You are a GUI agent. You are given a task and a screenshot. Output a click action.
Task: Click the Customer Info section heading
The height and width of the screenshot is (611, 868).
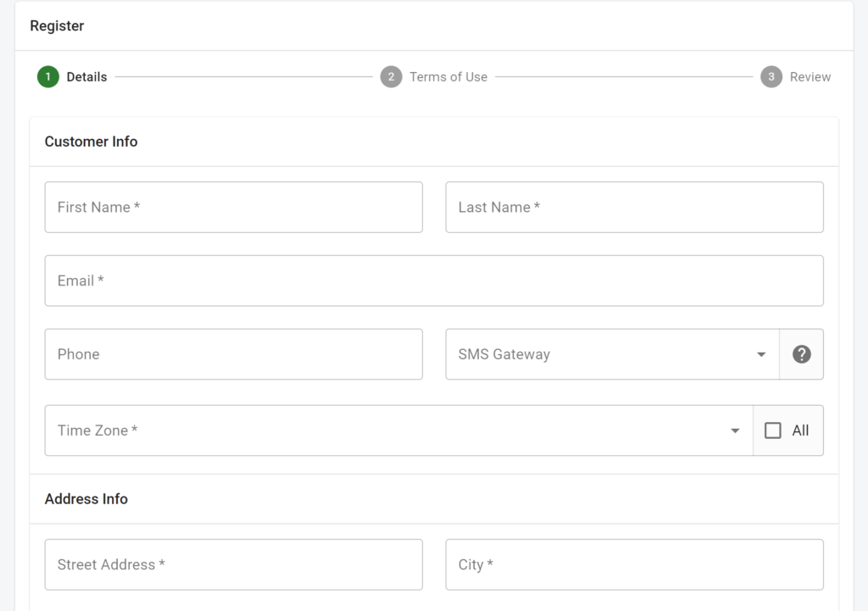(x=91, y=142)
